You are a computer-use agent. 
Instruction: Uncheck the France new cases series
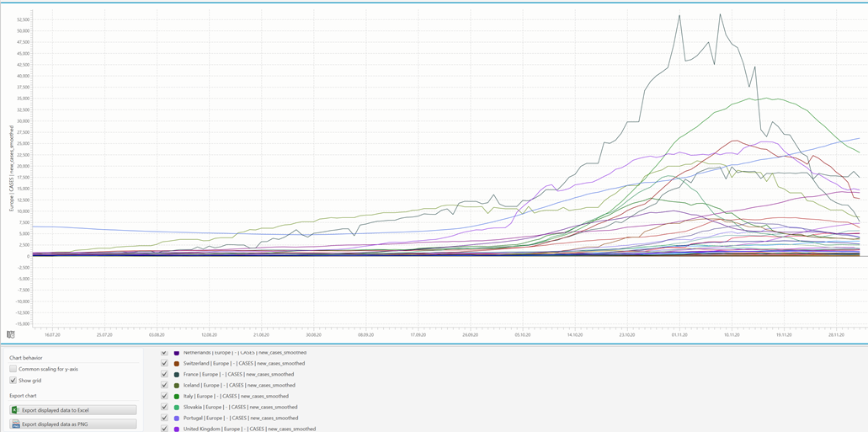click(164, 374)
